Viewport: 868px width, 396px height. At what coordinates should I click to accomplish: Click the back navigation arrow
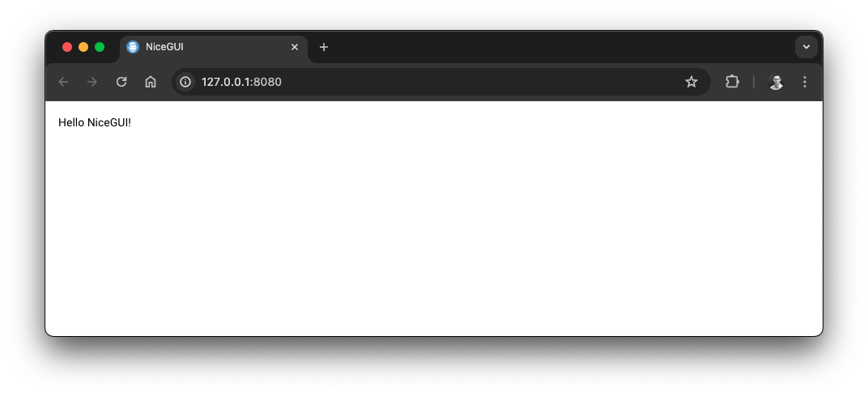click(63, 82)
